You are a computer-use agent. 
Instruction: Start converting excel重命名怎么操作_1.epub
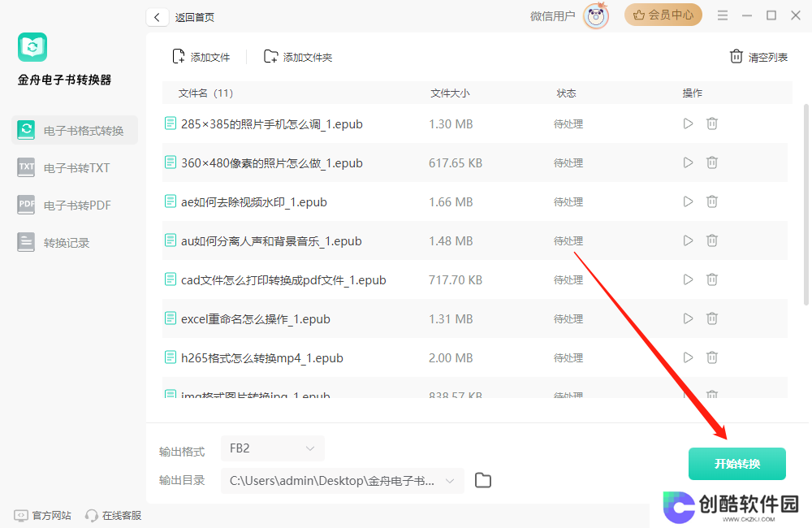point(688,318)
